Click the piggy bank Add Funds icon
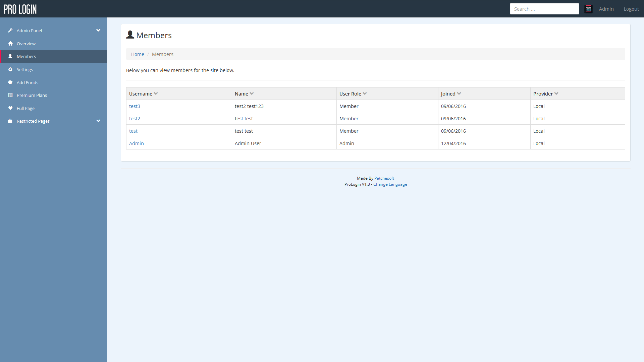The height and width of the screenshot is (362, 644). [x=10, y=82]
